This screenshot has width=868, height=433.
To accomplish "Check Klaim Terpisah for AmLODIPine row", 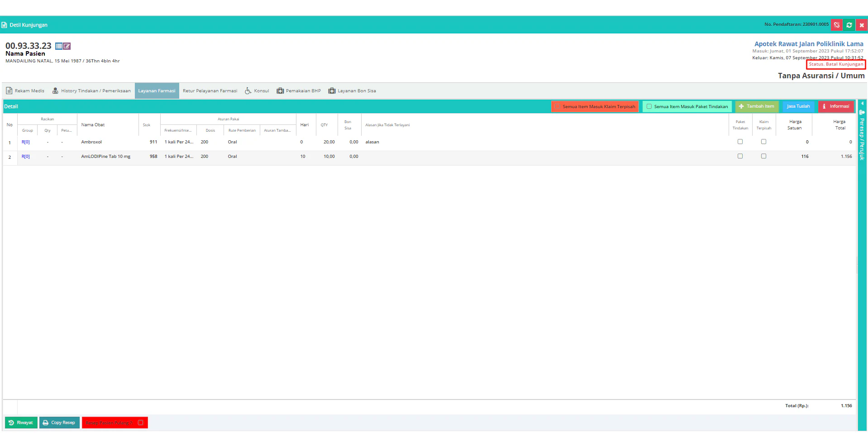I will coord(764,156).
